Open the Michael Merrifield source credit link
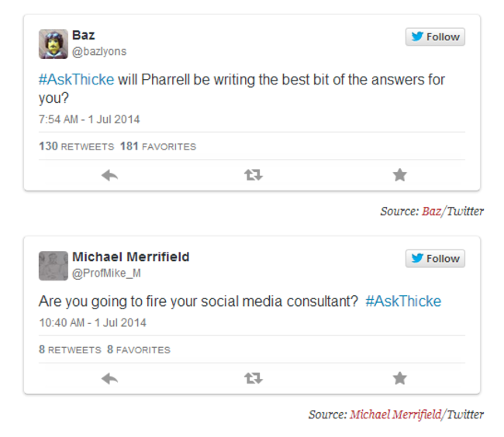Image resolution: width=504 pixels, height=437 pixels. point(395,415)
